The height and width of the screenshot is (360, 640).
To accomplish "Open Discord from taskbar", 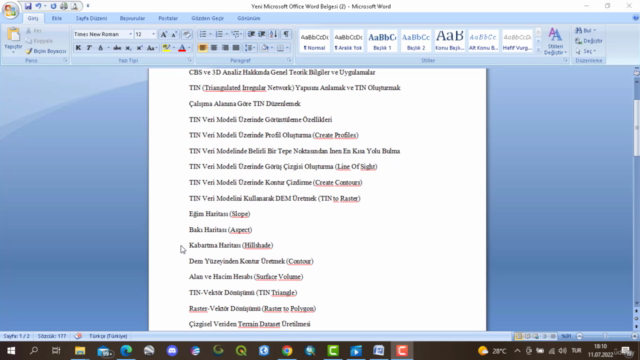I will coord(172,351).
